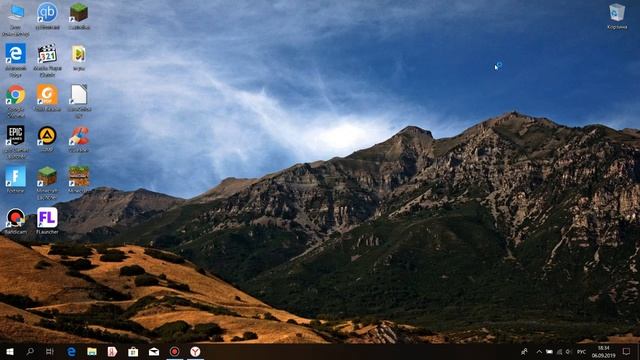The width and height of the screenshot is (640, 360).
Task: Open network status tray icon
Action: coord(560,351)
